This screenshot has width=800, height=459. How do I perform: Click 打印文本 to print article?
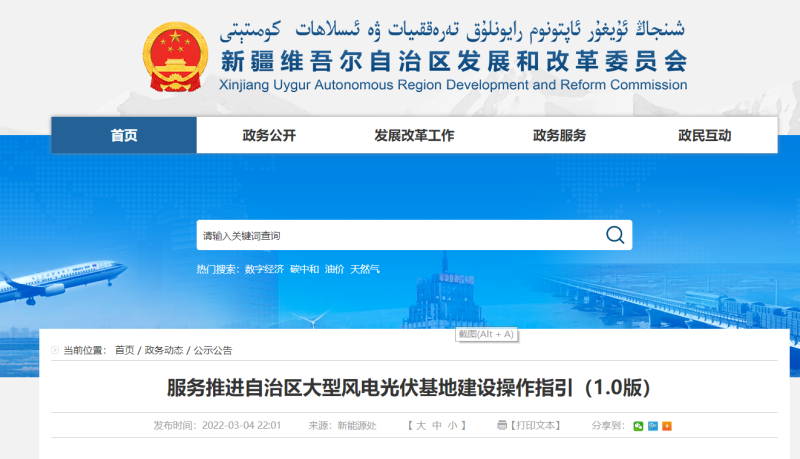(x=535, y=426)
